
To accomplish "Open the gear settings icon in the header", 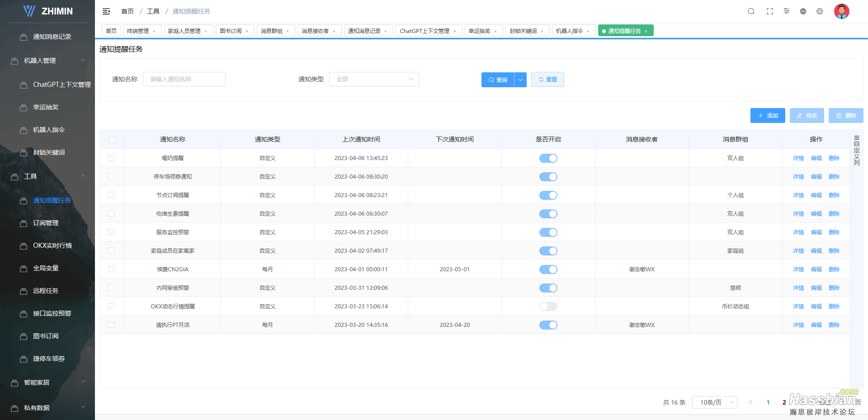I will pos(820,11).
